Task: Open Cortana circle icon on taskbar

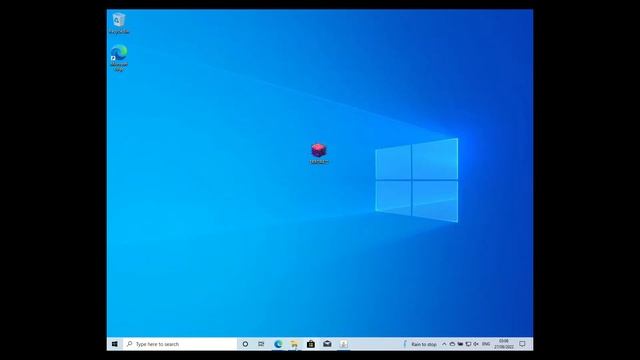Action: (245, 344)
